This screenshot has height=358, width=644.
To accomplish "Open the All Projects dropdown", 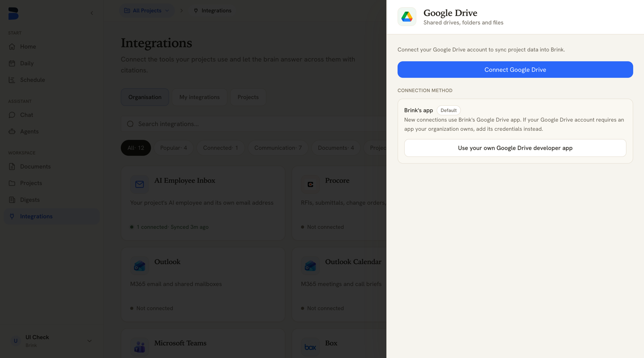I will point(147,10).
